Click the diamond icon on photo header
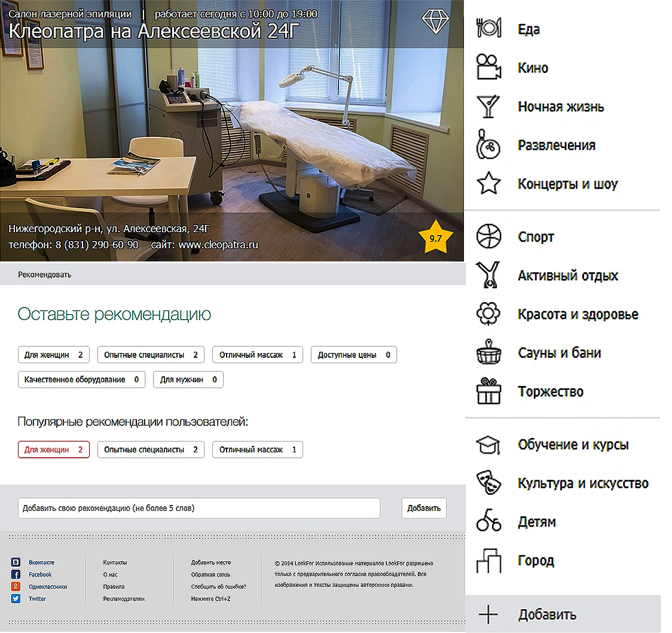The height and width of the screenshot is (633, 672). point(435,22)
